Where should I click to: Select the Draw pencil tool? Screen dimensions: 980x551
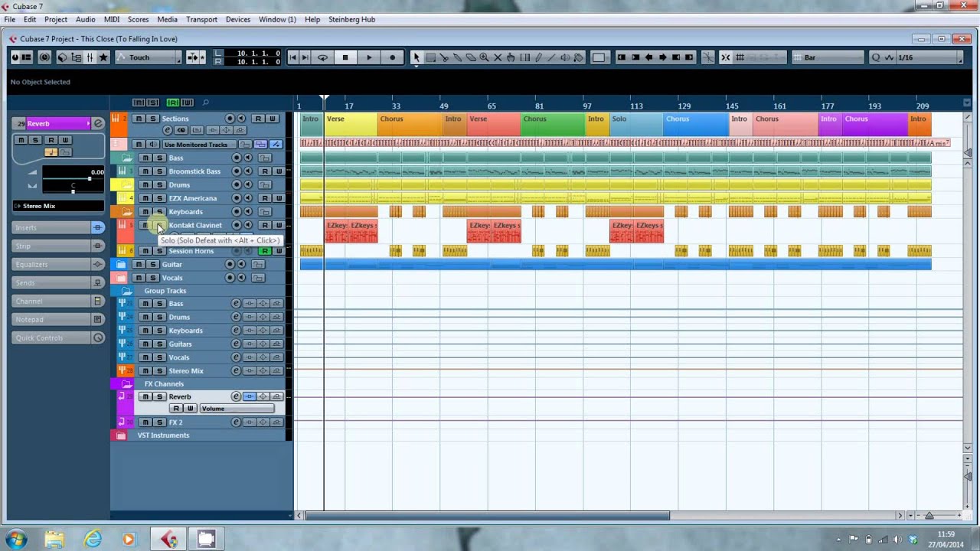pos(538,57)
